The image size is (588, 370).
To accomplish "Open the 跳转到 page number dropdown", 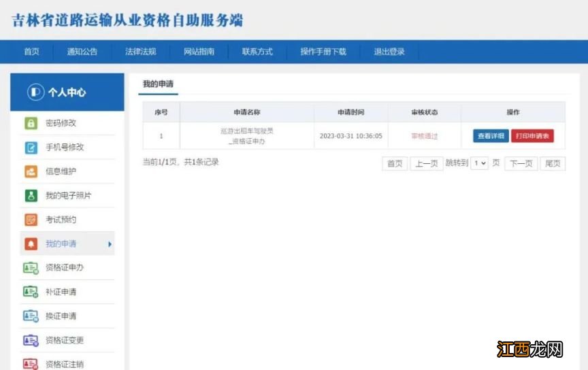I will (x=479, y=163).
